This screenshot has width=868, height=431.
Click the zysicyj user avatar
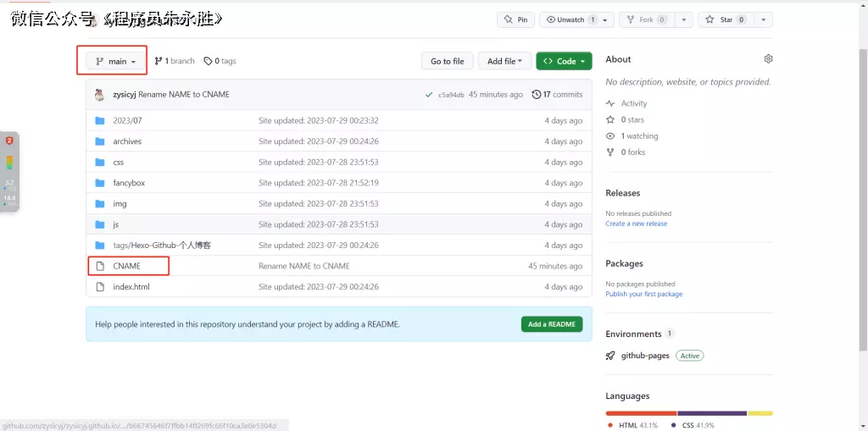[100, 94]
